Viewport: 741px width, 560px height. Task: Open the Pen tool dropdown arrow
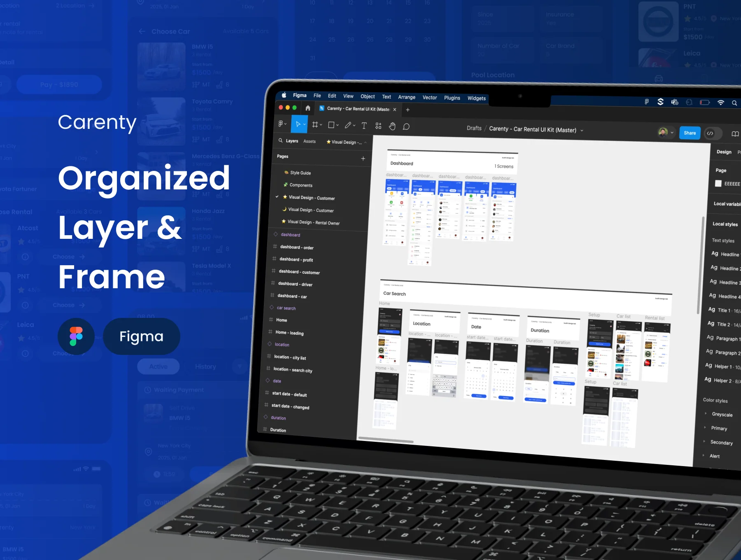[354, 125]
